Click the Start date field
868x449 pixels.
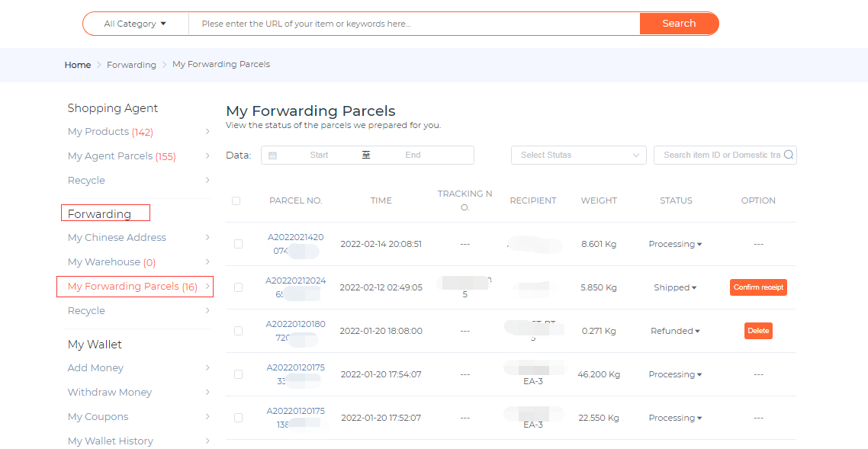pos(319,156)
